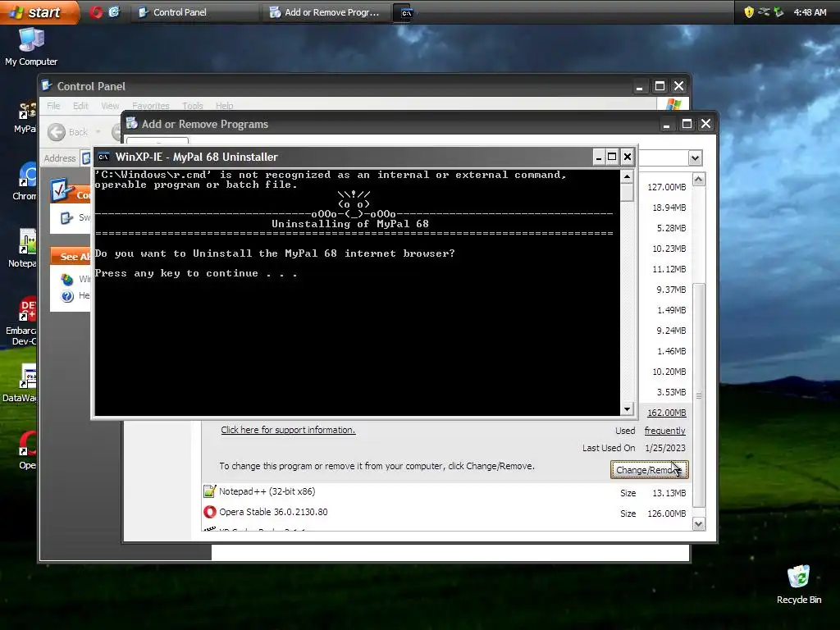Open View menu in Control Panel window

tap(111, 106)
